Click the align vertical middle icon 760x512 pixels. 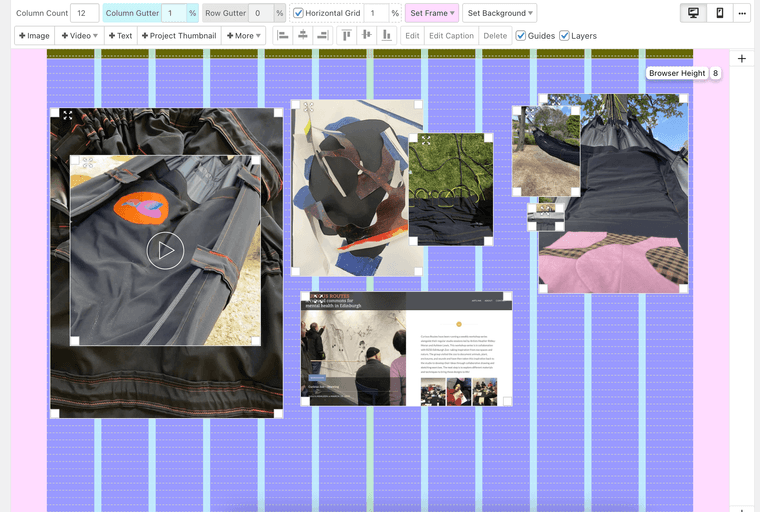point(367,36)
